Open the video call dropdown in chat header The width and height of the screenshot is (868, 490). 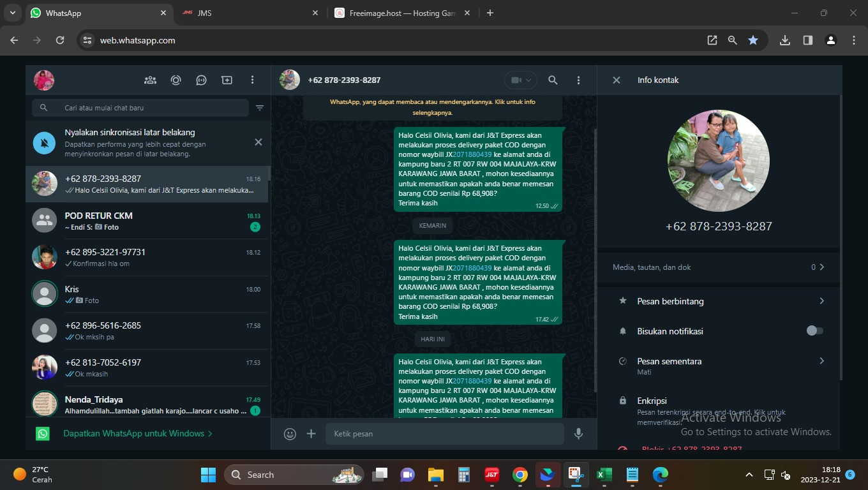(x=521, y=80)
